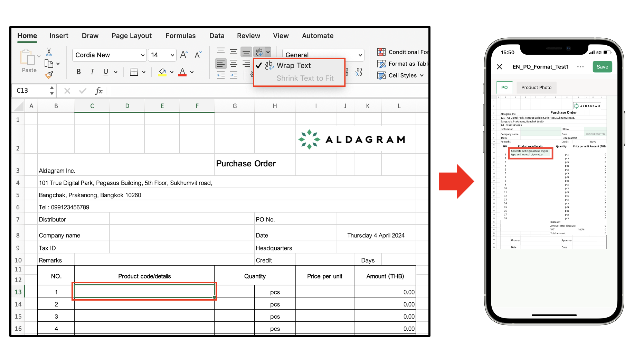Click the Insert Function fx icon
The image size is (644, 357).
pyautogui.click(x=98, y=91)
